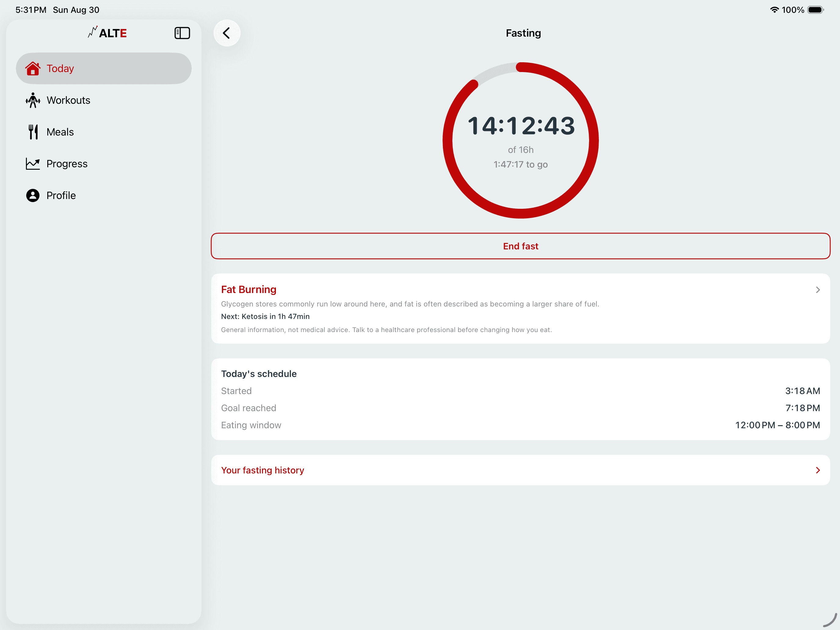Tap the 14:12:43 elapsed timer
Viewport: 840px width, 630px height.
coord(521,126)
